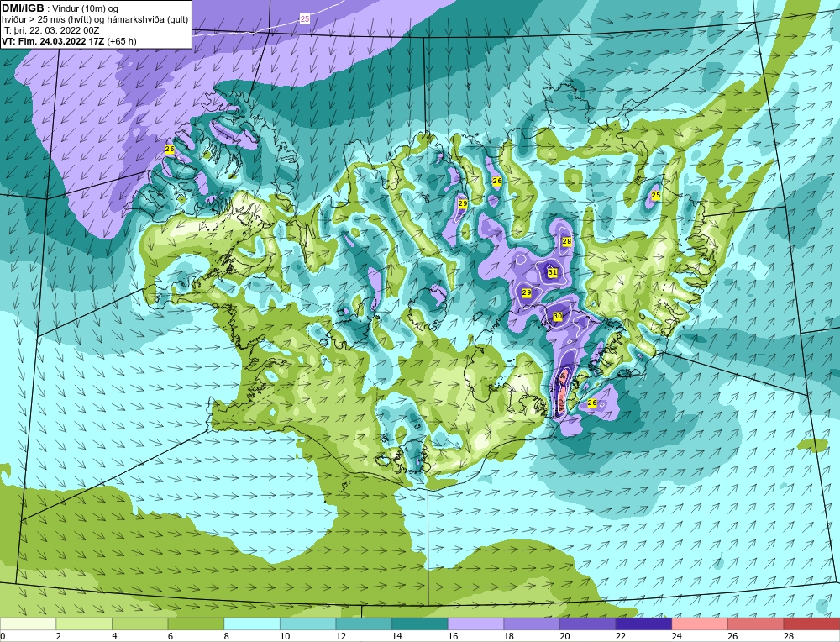Click the yellow 28 maximum gust label

click(x=567, y=242)
